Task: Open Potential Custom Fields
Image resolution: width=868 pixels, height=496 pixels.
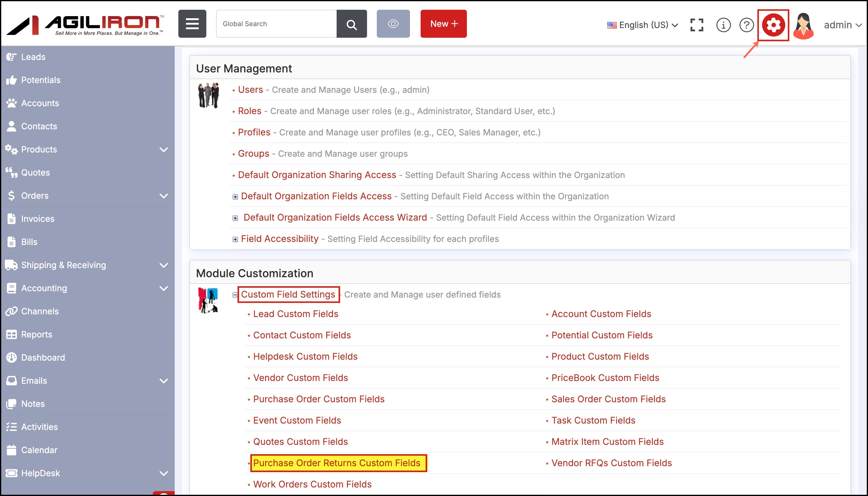Action: (x=602, y=335)
